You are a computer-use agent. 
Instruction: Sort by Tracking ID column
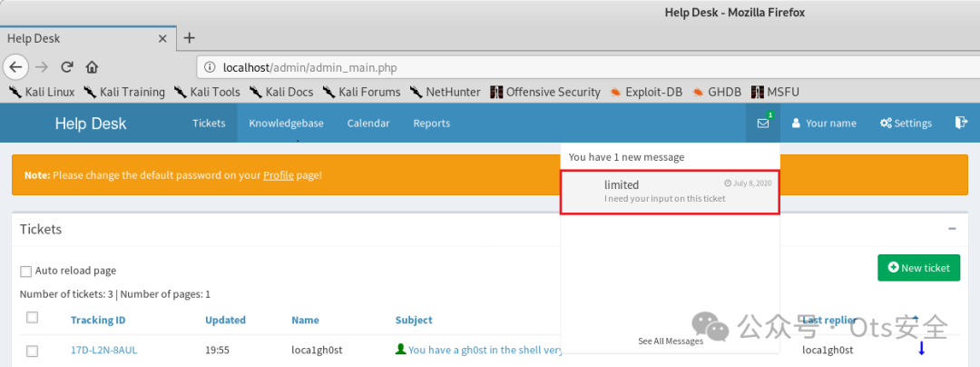click(x=98, y=320)
